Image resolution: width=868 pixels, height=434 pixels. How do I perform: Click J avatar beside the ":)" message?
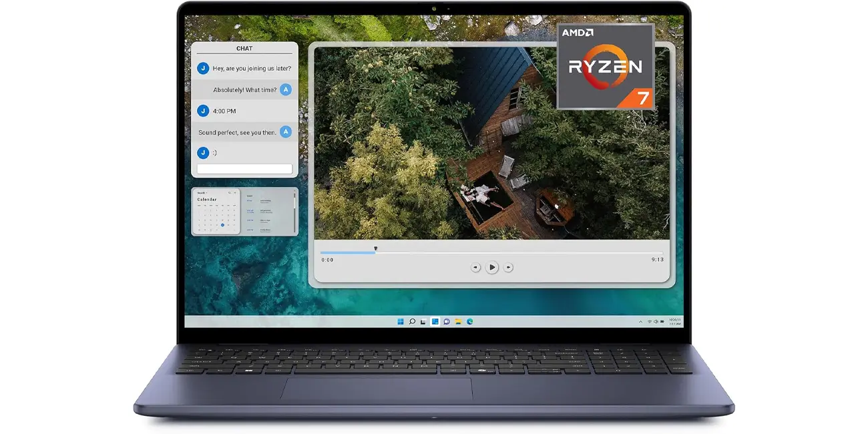click(204, 152)
